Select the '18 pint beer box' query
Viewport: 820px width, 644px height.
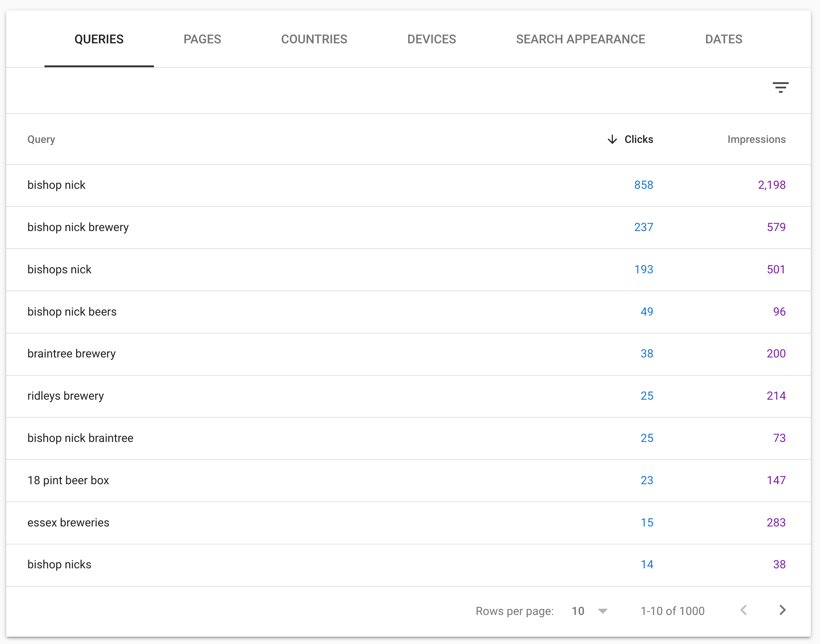coord(68,481)
